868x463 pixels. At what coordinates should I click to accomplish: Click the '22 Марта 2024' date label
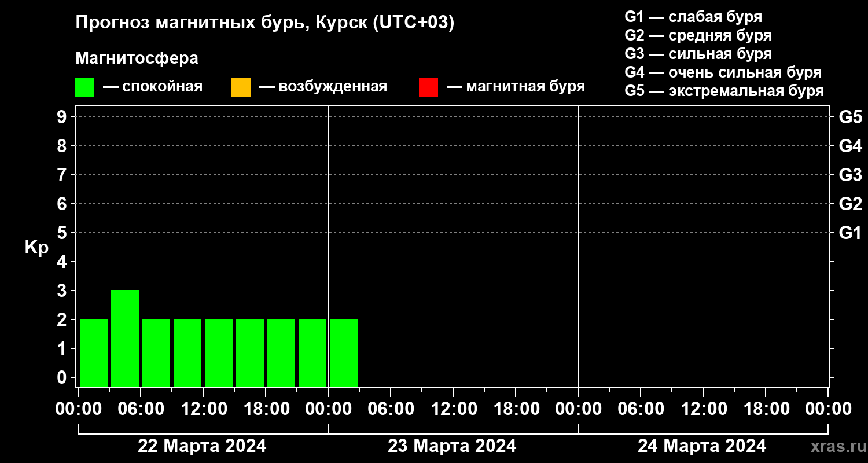pyautogui.click(x=202, y=446)
